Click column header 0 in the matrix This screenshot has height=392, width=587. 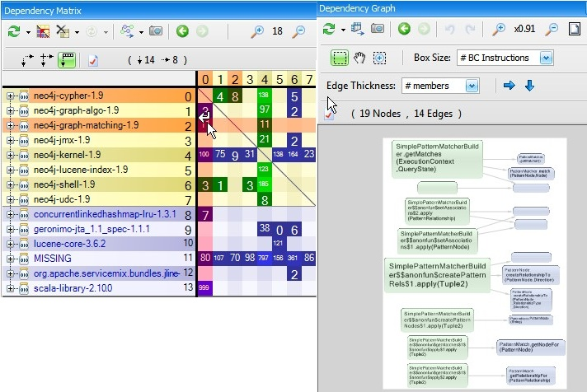coord(205,79)
